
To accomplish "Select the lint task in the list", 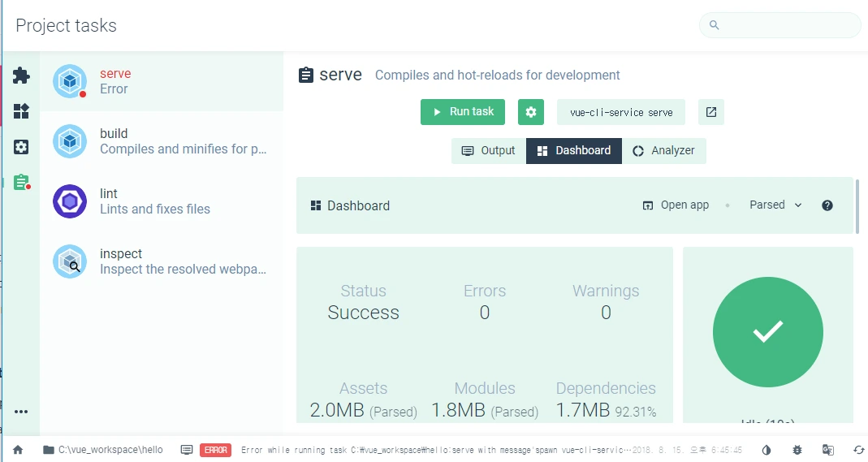I will point(162,201).
